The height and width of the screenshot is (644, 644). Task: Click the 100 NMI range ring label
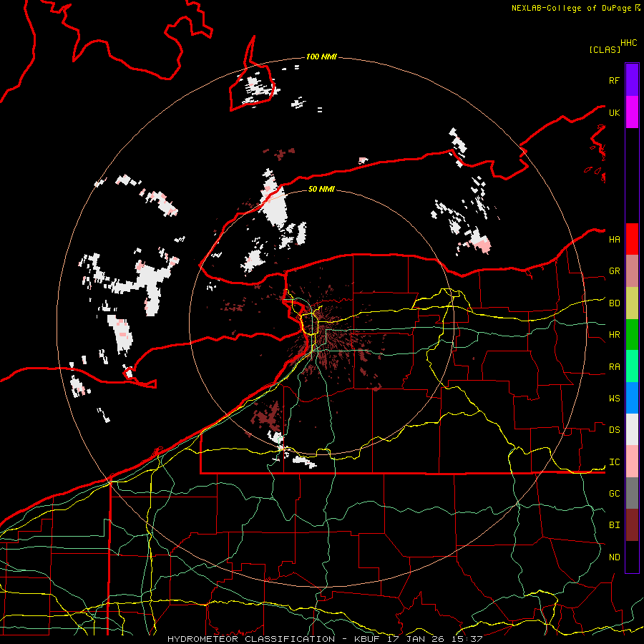[321, 57]
